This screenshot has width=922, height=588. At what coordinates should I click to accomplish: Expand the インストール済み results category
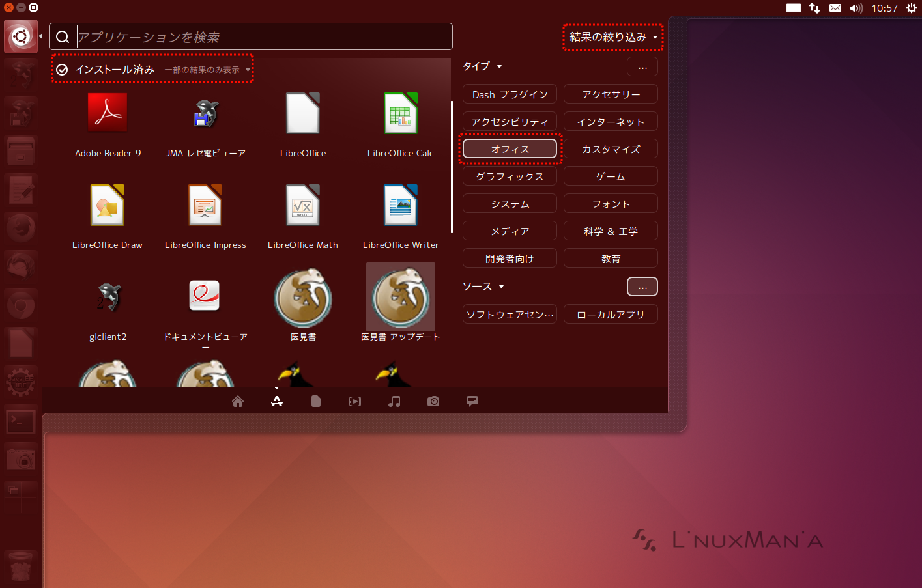pyautogui.click(x=152, y=70)
